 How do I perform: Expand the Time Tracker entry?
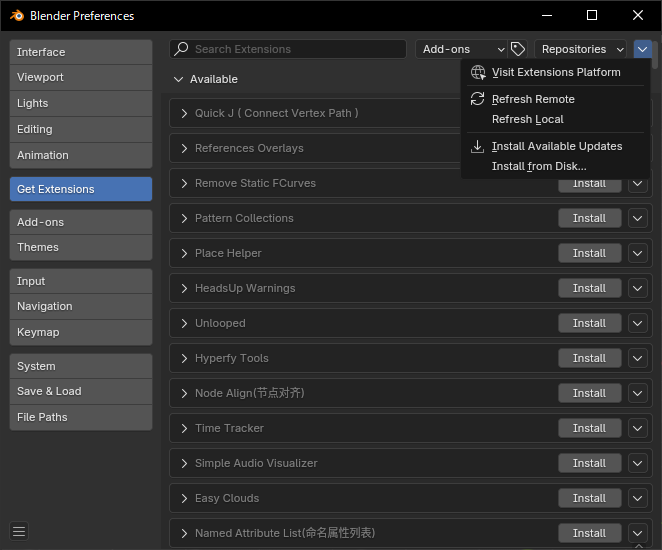click(184, 428)
